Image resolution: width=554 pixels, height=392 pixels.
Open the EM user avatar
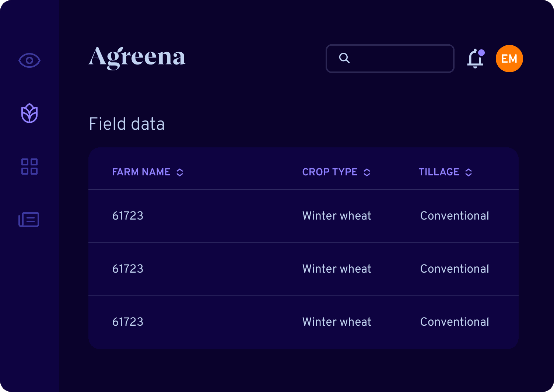coord(509,59)
